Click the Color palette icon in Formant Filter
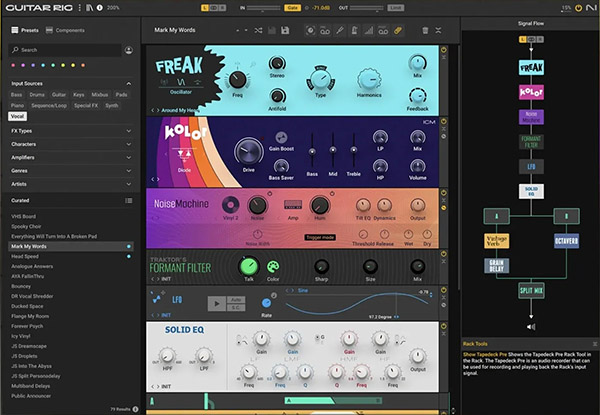600x415 pixels. click(x=273, y=266)
